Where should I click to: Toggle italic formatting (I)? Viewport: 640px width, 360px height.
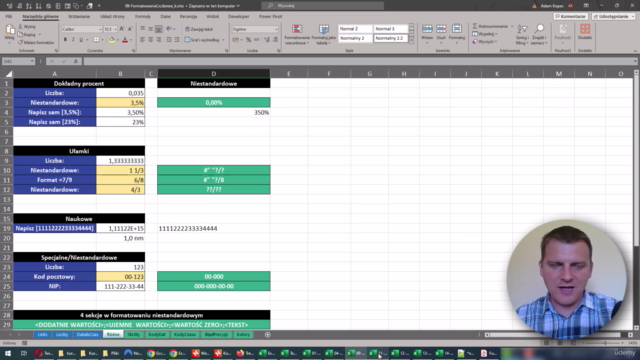tap(73, 40)
